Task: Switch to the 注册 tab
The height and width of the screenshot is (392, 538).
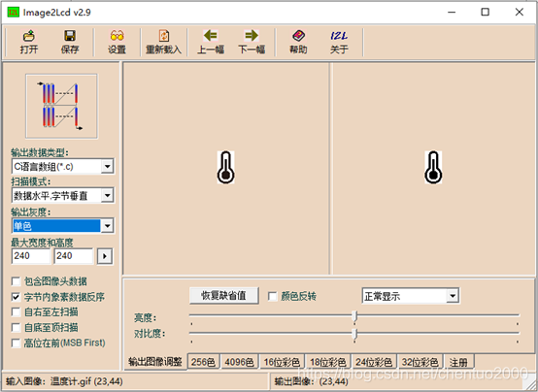Action: pos(458,362)
